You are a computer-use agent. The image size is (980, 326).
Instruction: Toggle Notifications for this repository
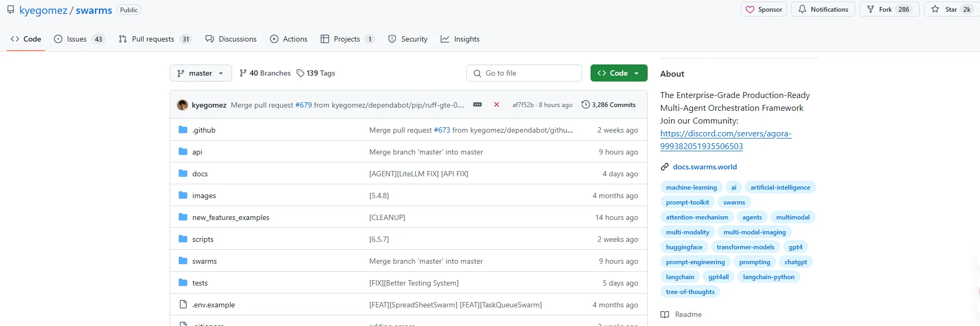823,10
